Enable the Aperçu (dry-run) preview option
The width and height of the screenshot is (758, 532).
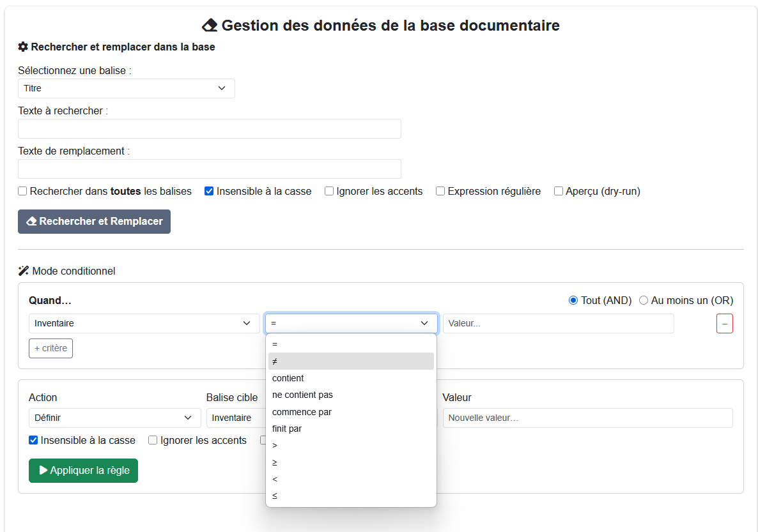pyautogui.click(x=558, y=191)
